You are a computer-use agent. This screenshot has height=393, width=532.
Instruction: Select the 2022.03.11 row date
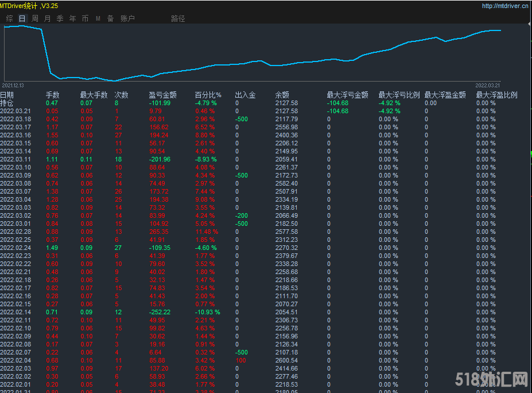15,159
